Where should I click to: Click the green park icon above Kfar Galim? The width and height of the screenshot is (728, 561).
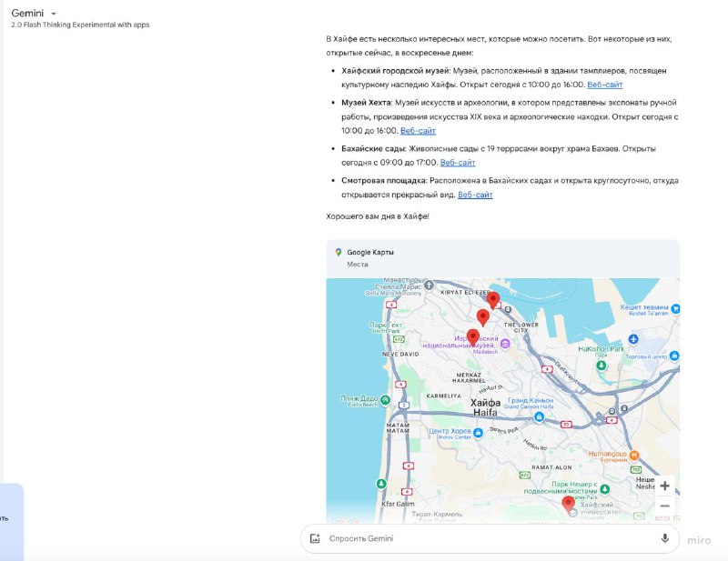coord(381,484)
